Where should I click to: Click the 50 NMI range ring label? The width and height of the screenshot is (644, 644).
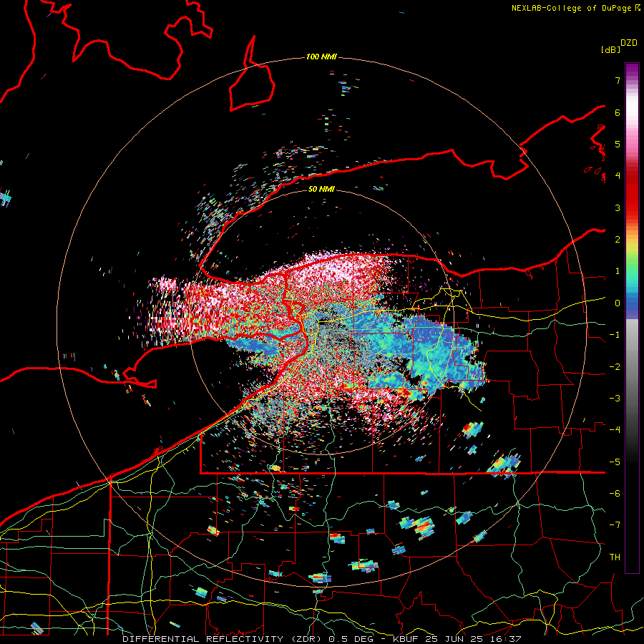pyautogui.click(x=321, y=189)
